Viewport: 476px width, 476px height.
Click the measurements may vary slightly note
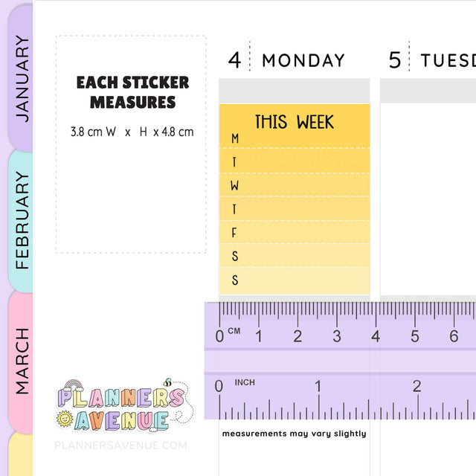point(294,433)
